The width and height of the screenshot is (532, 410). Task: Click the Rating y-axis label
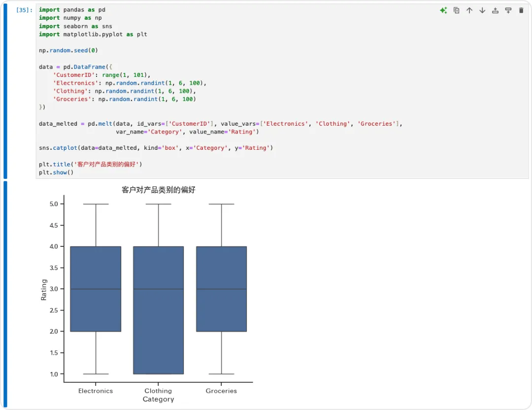[x=44, y=289]
